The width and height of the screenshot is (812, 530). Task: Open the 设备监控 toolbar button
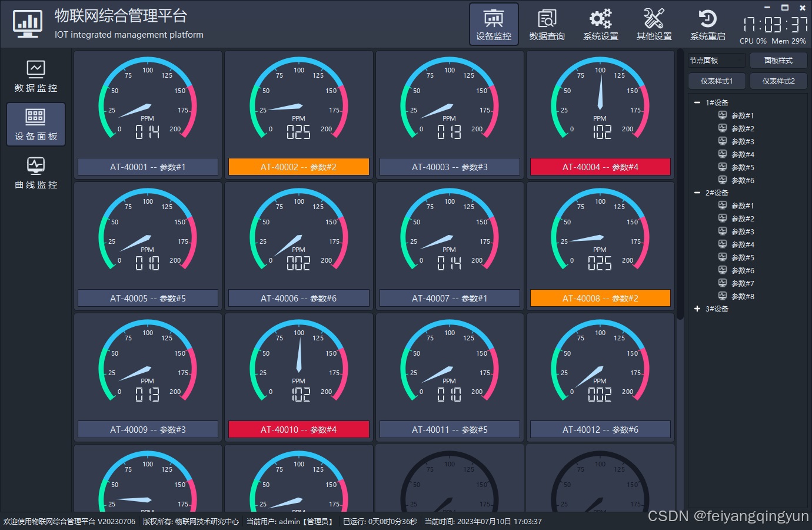click(x=494, y=24)
